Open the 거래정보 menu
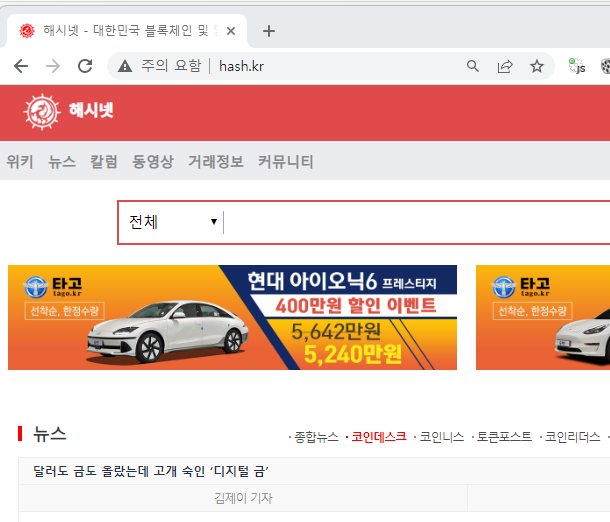Image resolution: width=610 pixels, height=522 pixels. coord(216,161)
